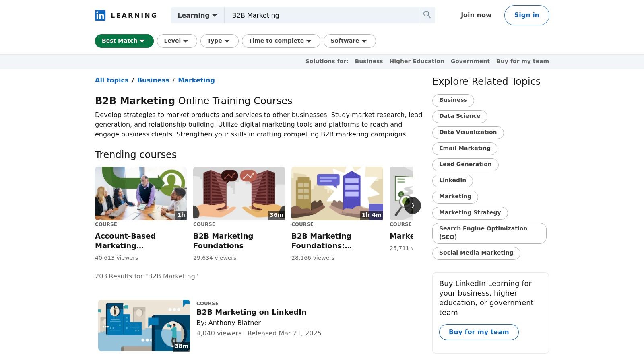
Task: Click the Sign in button
Action: [x=526, y=15]
